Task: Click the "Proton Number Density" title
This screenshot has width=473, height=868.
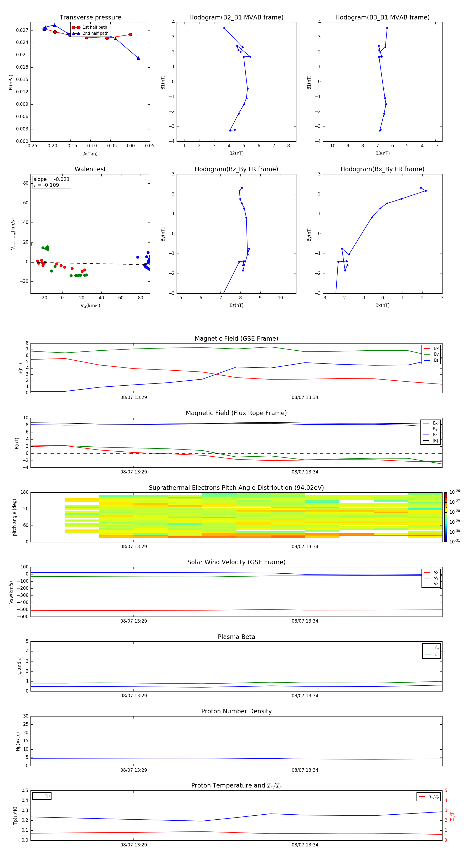Action: tap(236, 712)
